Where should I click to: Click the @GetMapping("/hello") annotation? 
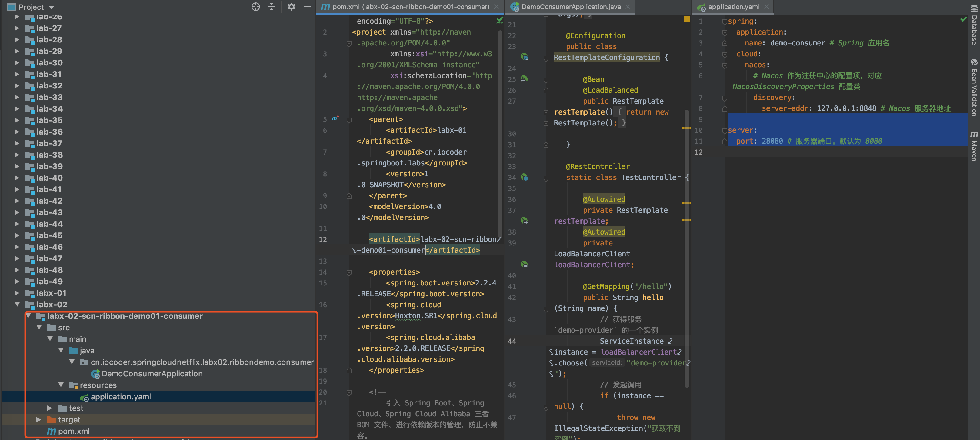click(627, 286)
